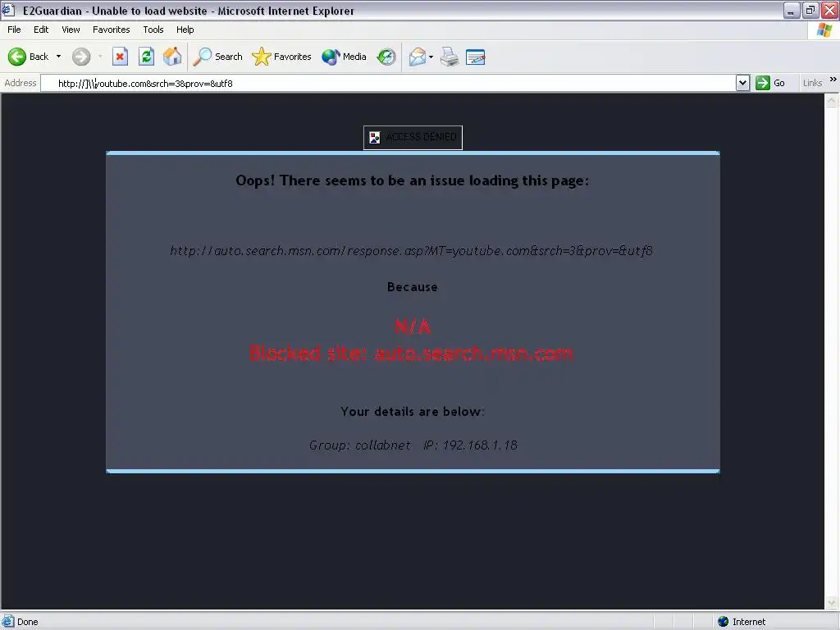Click the Internet zone status indicator

[743, 622]
